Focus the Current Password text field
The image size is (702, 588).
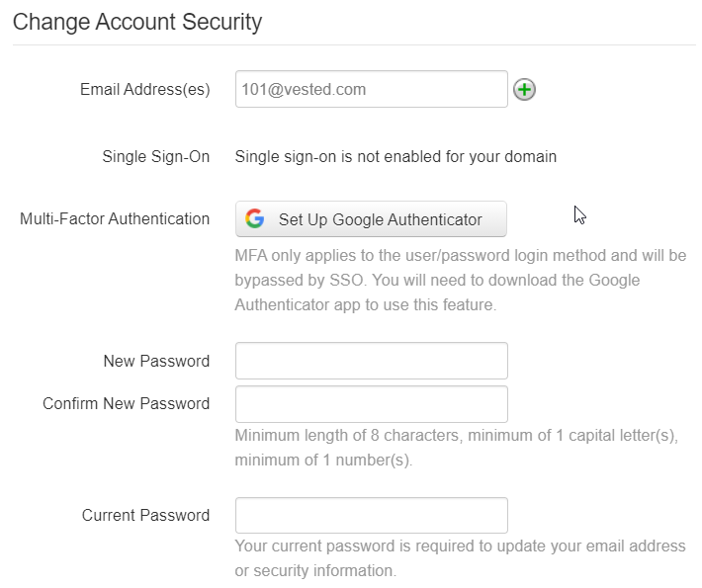[371, 516]
